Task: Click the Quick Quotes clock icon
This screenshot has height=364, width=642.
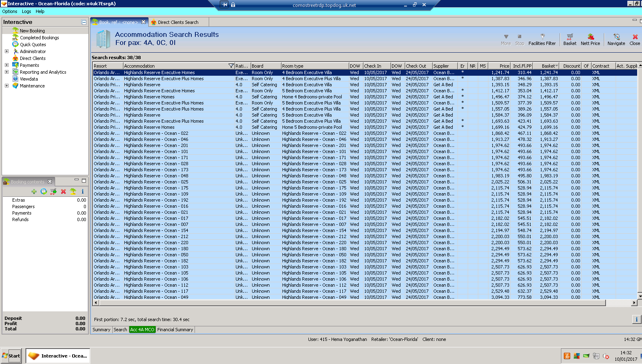Action: pyautogui.click(x=15, y=44)
